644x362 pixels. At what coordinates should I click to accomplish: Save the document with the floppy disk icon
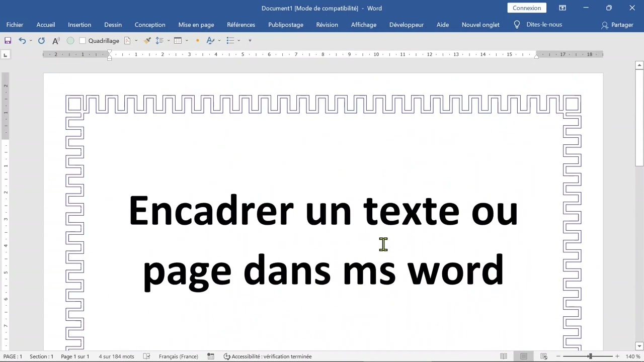click(x=8, y=41)
